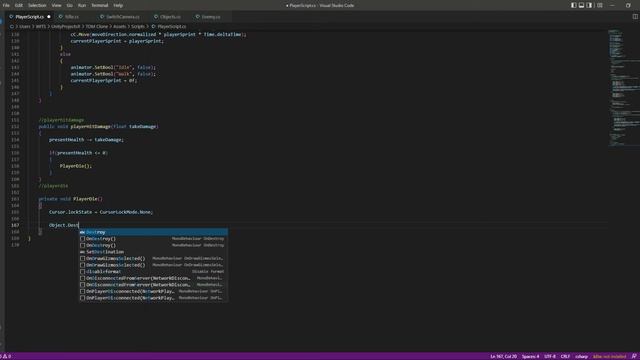Place cursor on PlayerDie(); call line

(76, 166)
